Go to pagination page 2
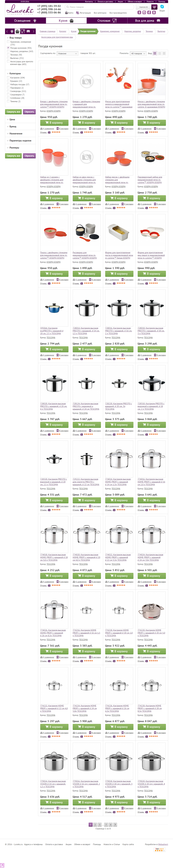This screenshot has height=868, width=173. click(95, 824)
